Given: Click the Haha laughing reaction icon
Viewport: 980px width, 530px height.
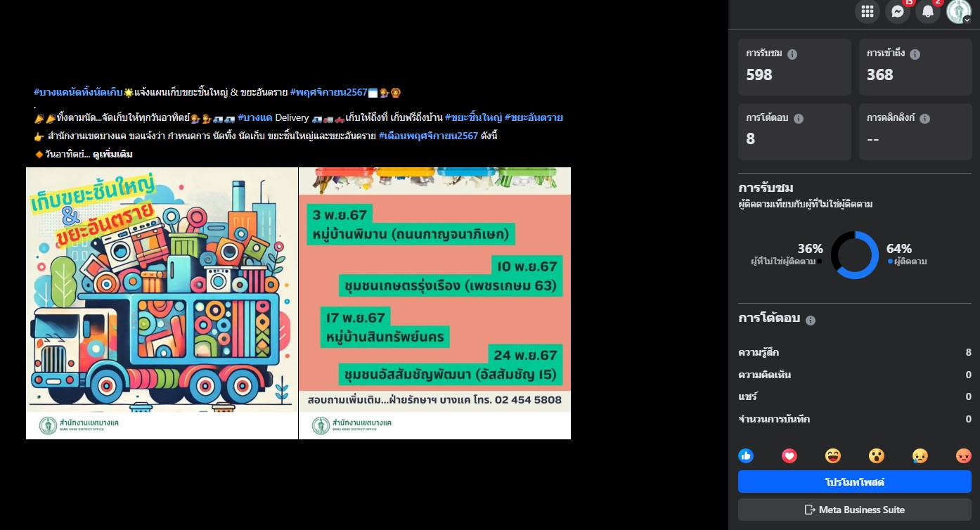Looking at the screenshot, I should [833, 455].
